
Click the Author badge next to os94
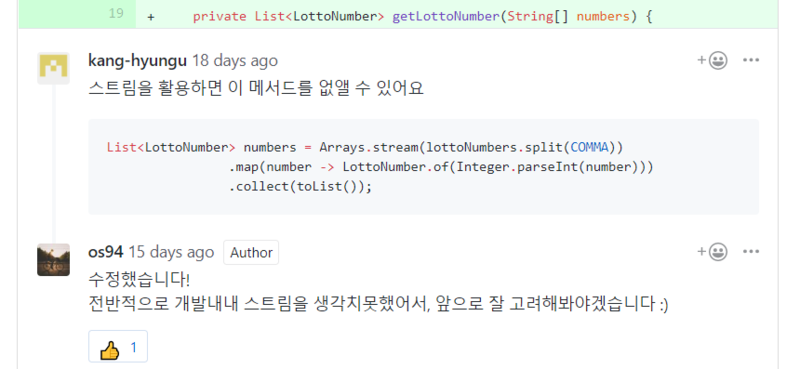pyautogui.click(x=251, y=253)
